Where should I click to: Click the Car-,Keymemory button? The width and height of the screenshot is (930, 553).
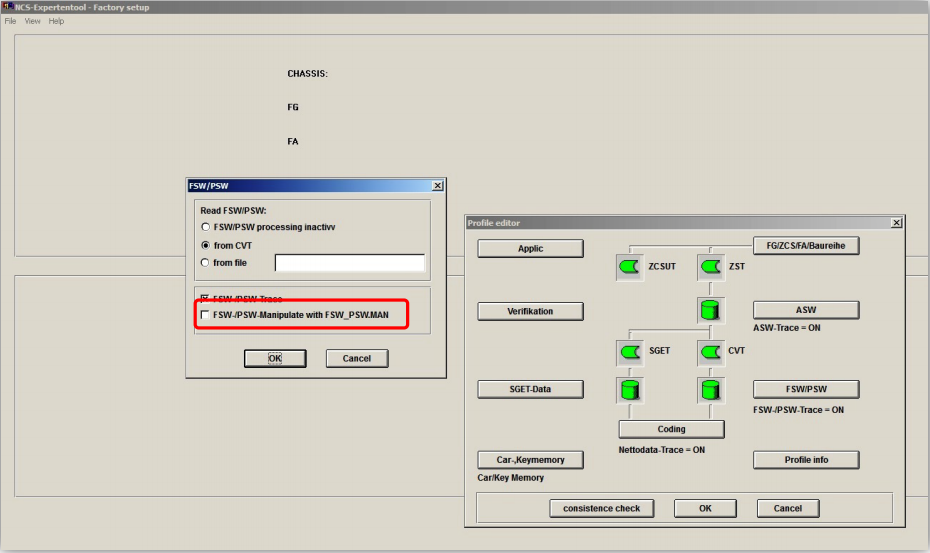coord(530,460)
